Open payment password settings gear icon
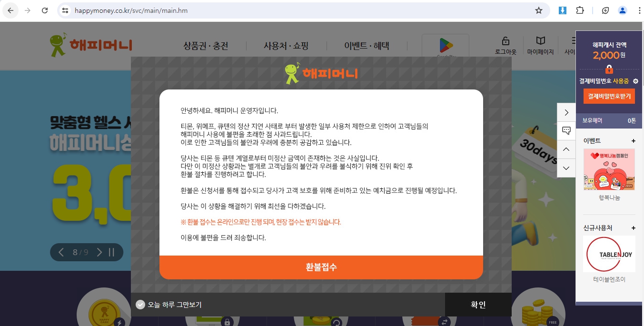644x326 pixels. pyautogui.click(x=635, y=81)
